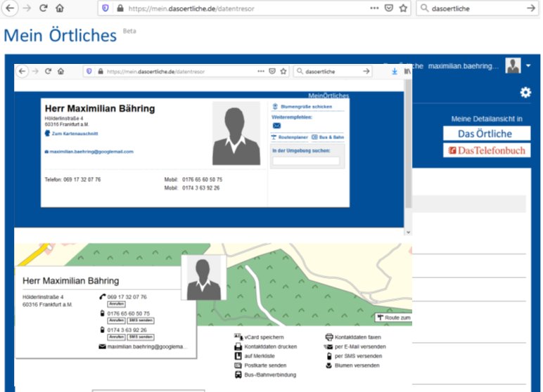
Task: Click the blue envelope under Weiterempfehlen
Action: click(276, 126)
